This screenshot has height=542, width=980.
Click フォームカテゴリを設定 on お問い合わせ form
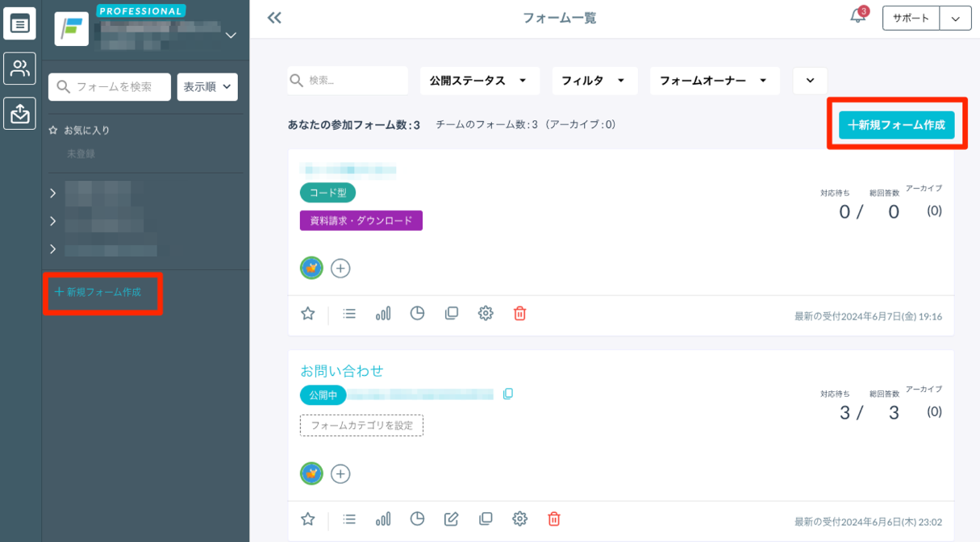coord(361,425)
